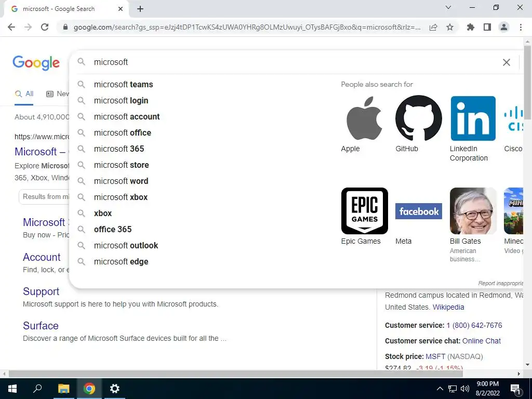This screenshot has height=399, width=532.
Task: Close the microsoft Google Search tab
Action: 121,9
